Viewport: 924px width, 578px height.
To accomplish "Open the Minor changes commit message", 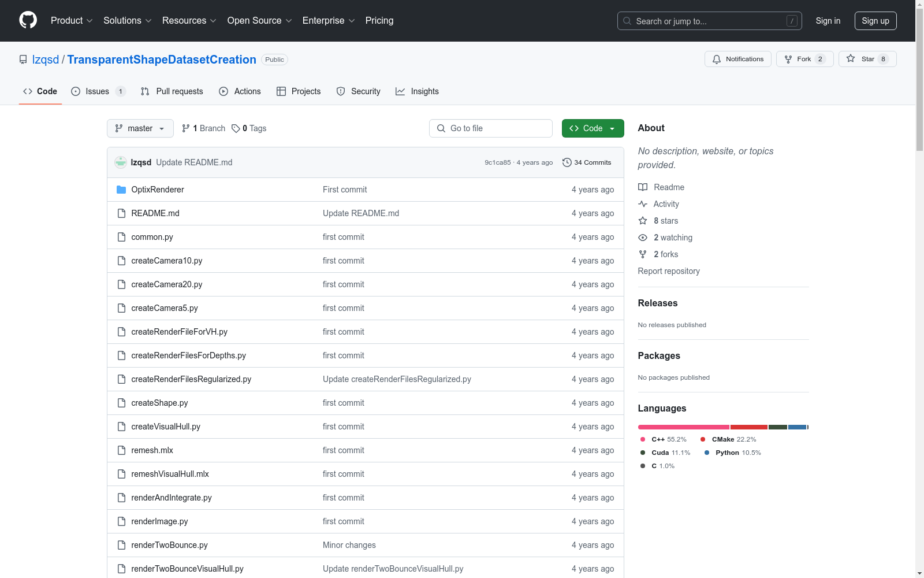I will click(349, 545).
